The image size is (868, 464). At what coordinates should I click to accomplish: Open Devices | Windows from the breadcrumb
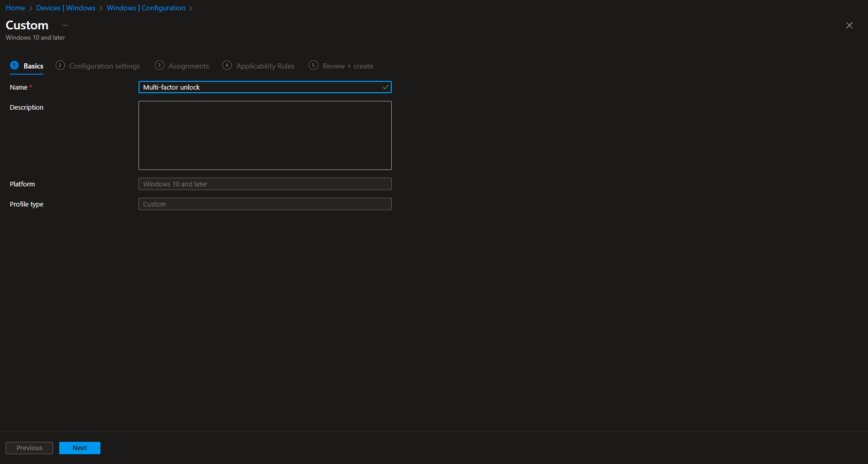tap(66, 8)
